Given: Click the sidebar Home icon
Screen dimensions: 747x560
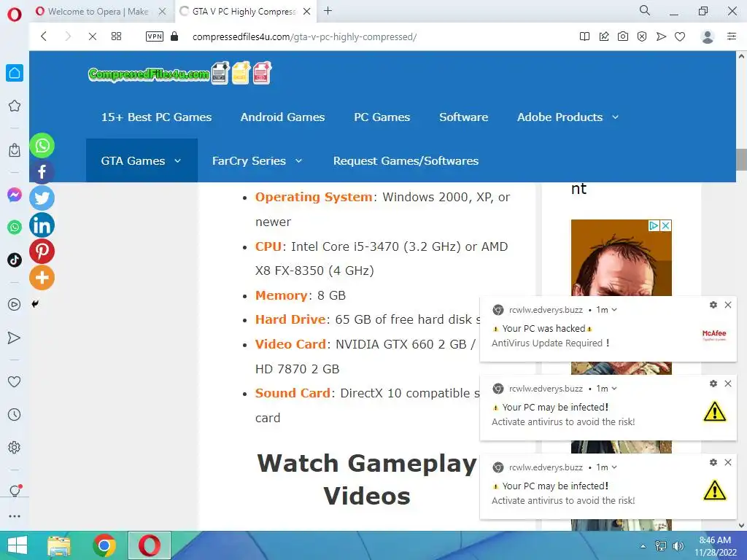Looking at the screenshot, I should pos(15,73).
